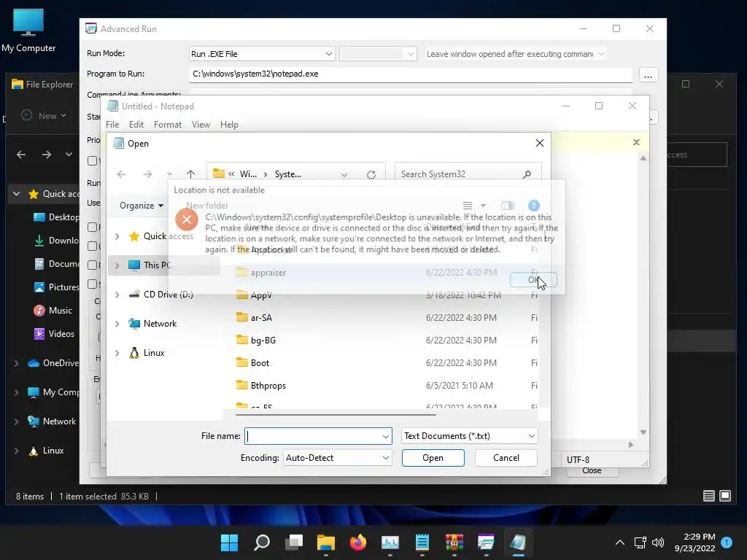
Task: Select the Notepad taskbar icon
Action: (x=519, y=542)
